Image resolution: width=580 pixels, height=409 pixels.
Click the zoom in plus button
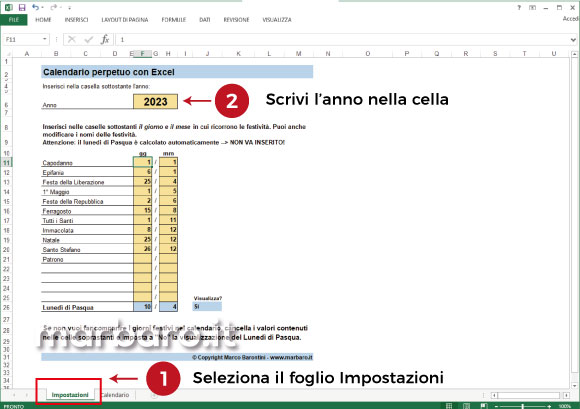(549, 406)
